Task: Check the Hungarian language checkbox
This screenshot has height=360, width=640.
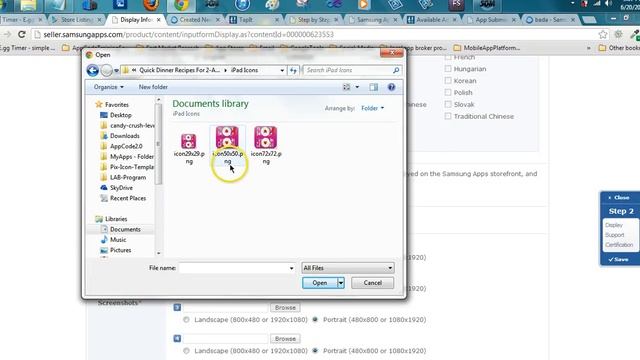Action: (448, 69)
